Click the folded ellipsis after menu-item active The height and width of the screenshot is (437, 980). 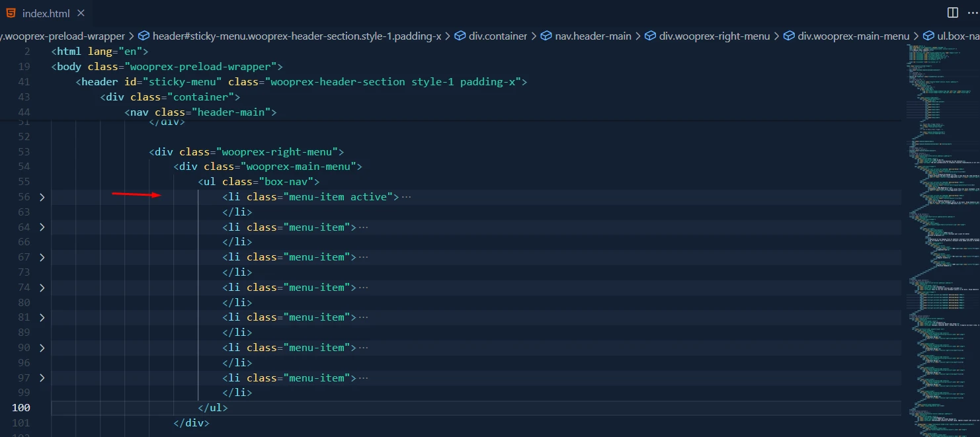tap(406, 197)
